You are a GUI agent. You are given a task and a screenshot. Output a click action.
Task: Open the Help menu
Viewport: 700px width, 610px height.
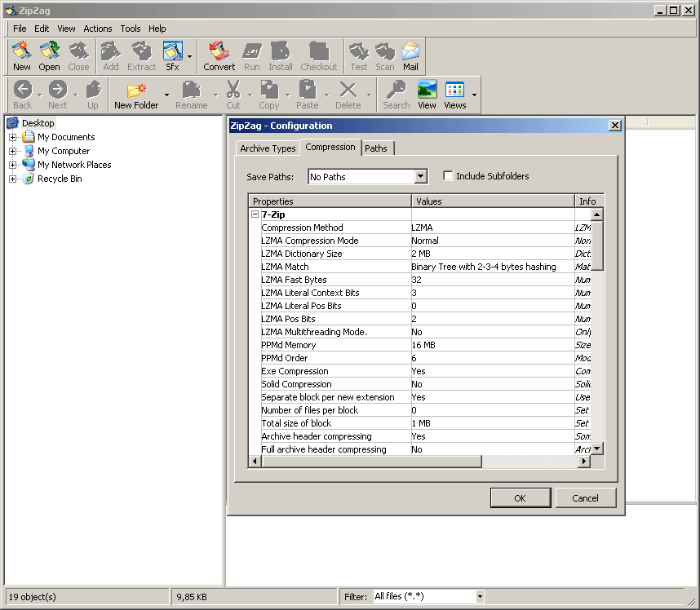coord(157,29)
